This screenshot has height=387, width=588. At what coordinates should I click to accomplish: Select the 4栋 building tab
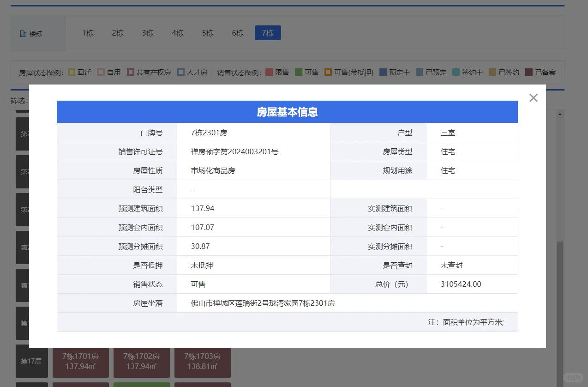[x=178, y=33]
